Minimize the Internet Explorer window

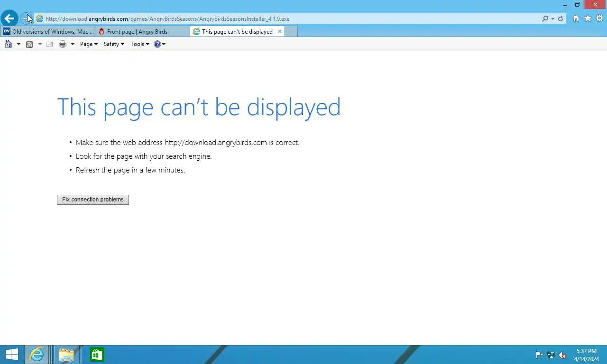(565, 5)
